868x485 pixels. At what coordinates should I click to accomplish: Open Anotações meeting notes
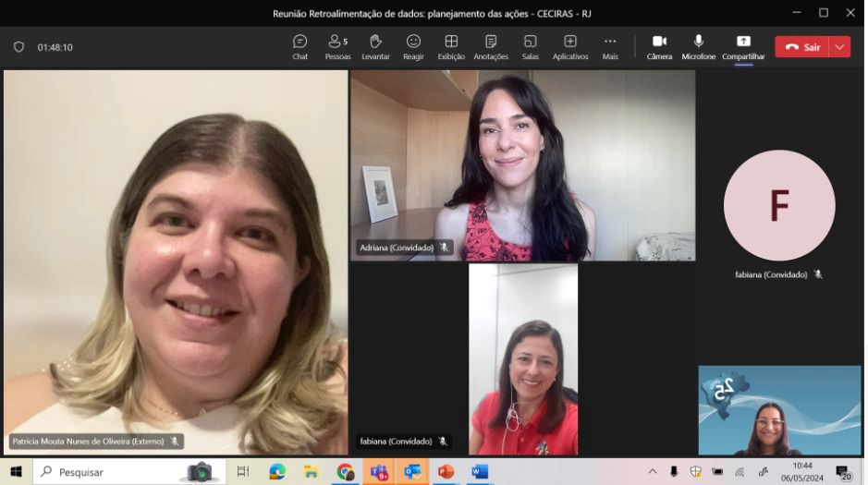pyautogui.click(x=491, y=46)
